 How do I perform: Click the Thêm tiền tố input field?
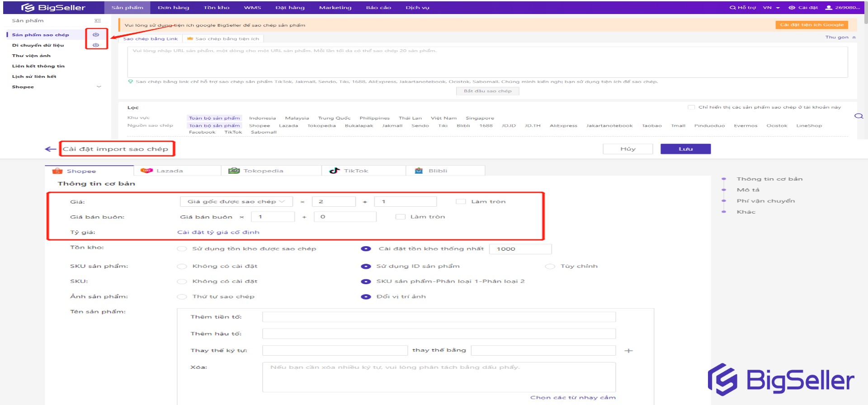[439, 317]
